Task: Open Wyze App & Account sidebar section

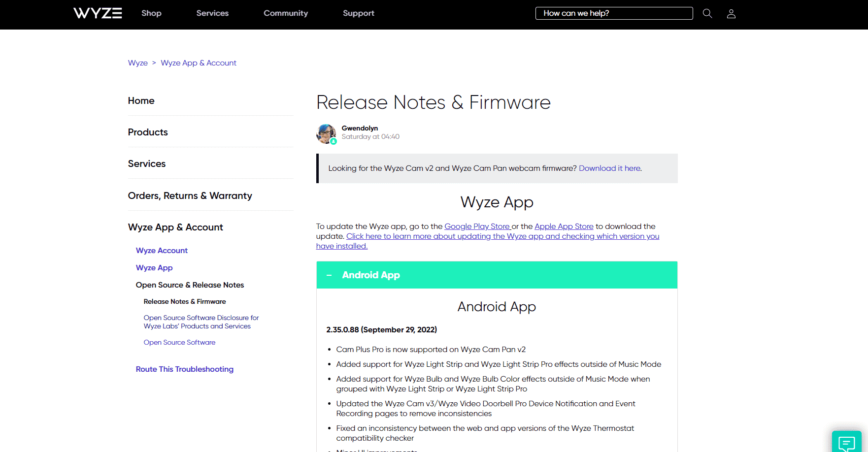Action: pos(175,227)
